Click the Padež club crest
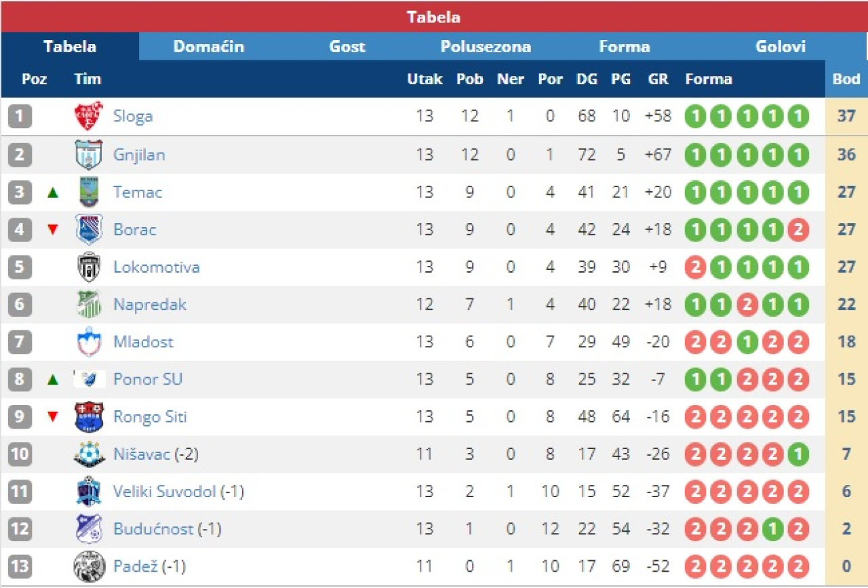 click(89, 566)
